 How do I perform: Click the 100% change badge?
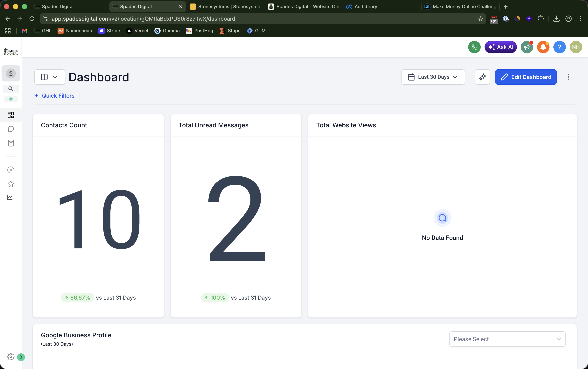click(215, 298)
